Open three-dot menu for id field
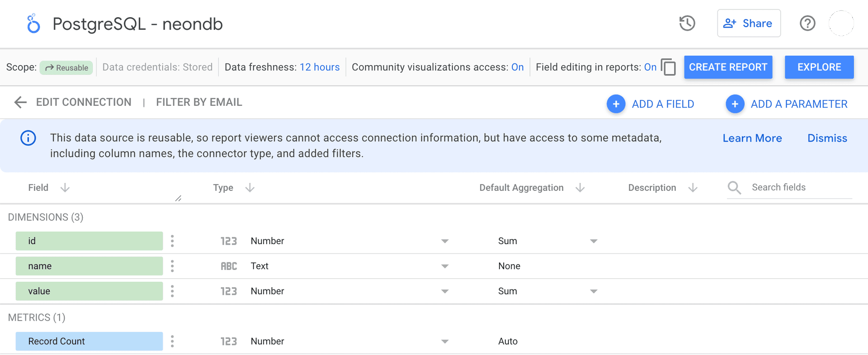Image resolution: width=868 pixels, height=355 pixels. [172, 241]
